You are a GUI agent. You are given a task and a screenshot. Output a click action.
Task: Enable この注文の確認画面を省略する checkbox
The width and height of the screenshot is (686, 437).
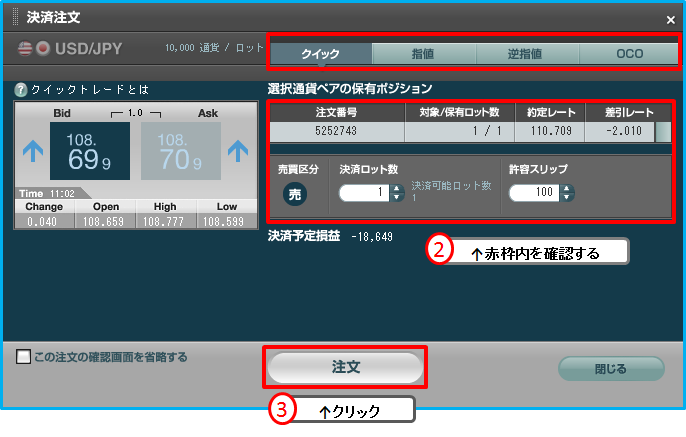coord(23,357)
